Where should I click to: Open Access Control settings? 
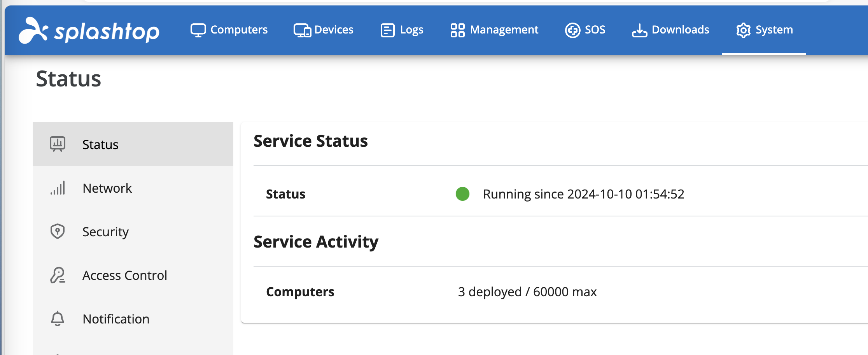(x=133, y=275)
